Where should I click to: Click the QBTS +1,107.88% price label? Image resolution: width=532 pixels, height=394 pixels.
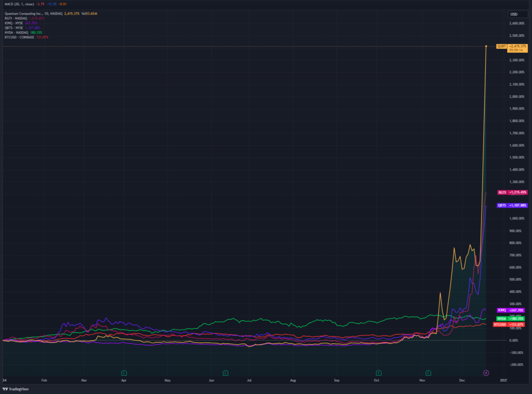[512, 205]
